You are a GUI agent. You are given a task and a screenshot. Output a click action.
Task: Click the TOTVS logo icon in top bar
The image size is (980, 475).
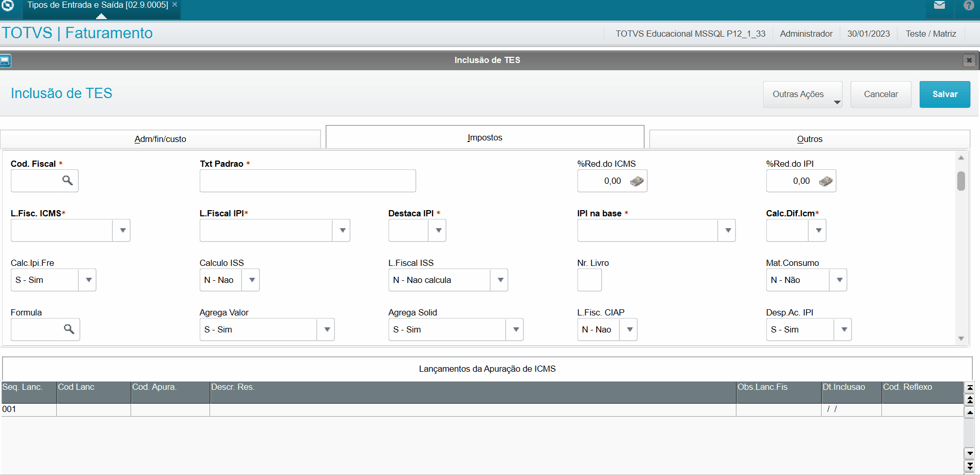click(7, 5)
